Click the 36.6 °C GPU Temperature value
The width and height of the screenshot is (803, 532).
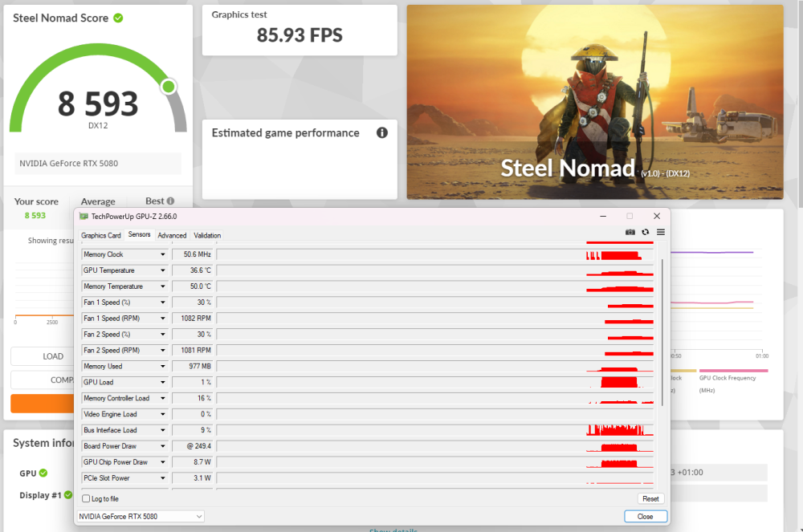pos(193,270)
